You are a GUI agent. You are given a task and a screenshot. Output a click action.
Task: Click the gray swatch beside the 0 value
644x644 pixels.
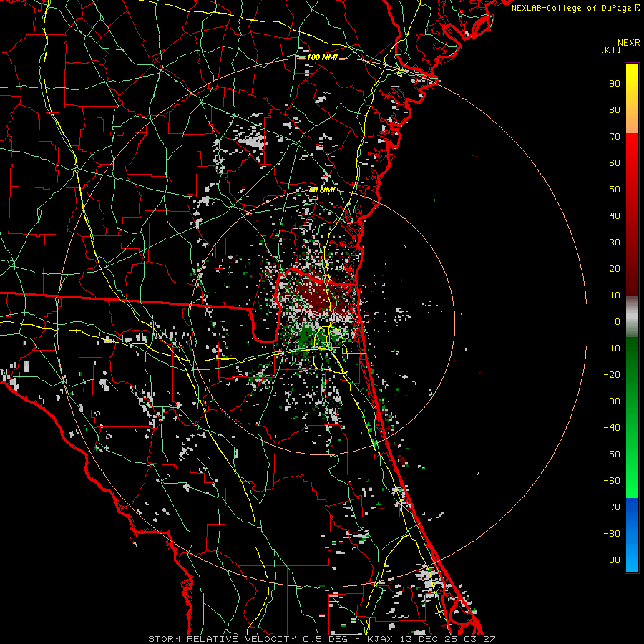pyautogui.click(x=632, y=321)
